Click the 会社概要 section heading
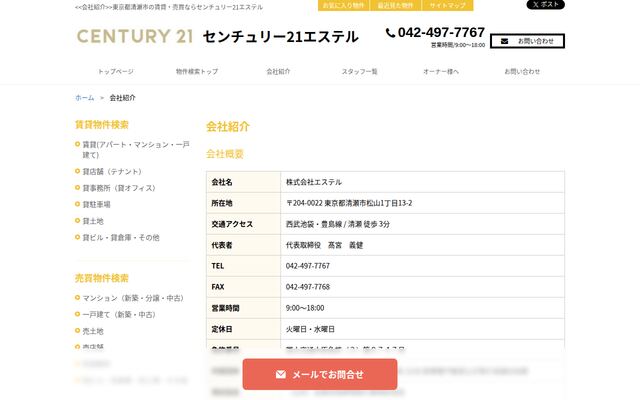Image resolution: width=640 pixels, height=400 pixels. pos(224,154)
